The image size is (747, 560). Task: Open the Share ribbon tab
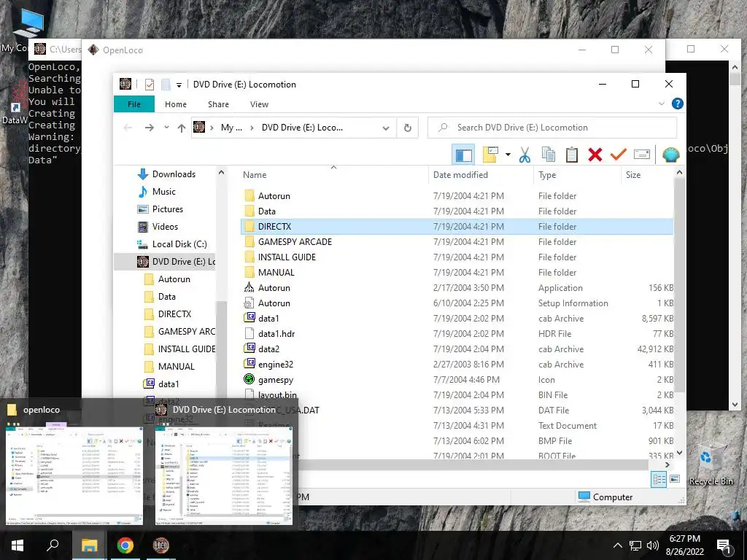pyautogui.click(x=218, y=104)
